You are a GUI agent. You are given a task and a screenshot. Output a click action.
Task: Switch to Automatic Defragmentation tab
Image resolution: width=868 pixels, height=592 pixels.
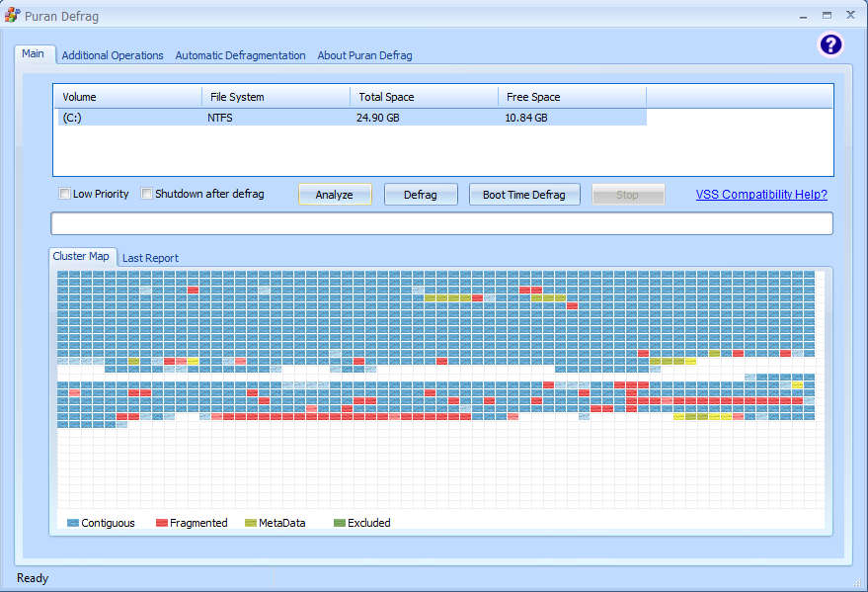click(x=240, y=55)
